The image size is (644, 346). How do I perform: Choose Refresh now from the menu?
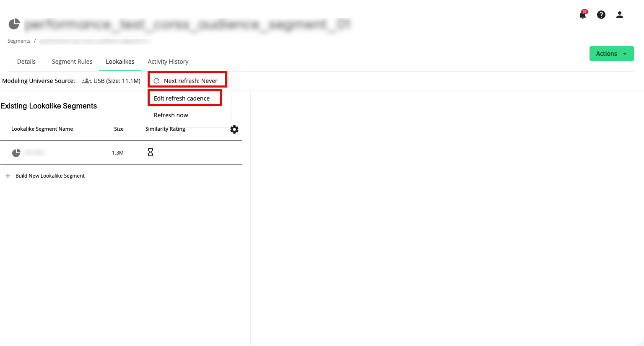pyautogui.click(x=171, y=115)
